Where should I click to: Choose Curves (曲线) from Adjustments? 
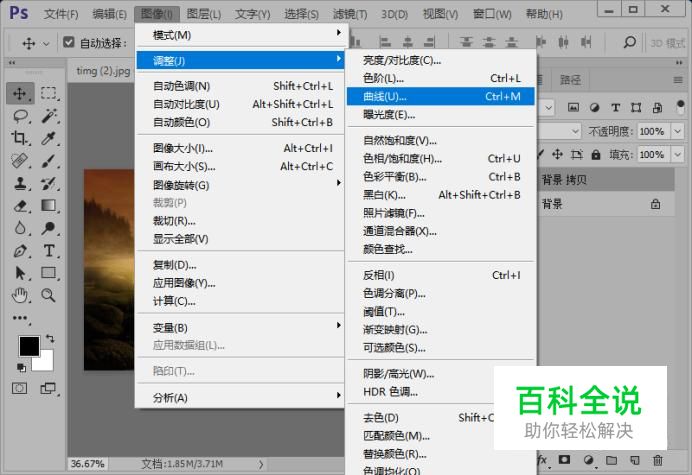pos(440,96)
